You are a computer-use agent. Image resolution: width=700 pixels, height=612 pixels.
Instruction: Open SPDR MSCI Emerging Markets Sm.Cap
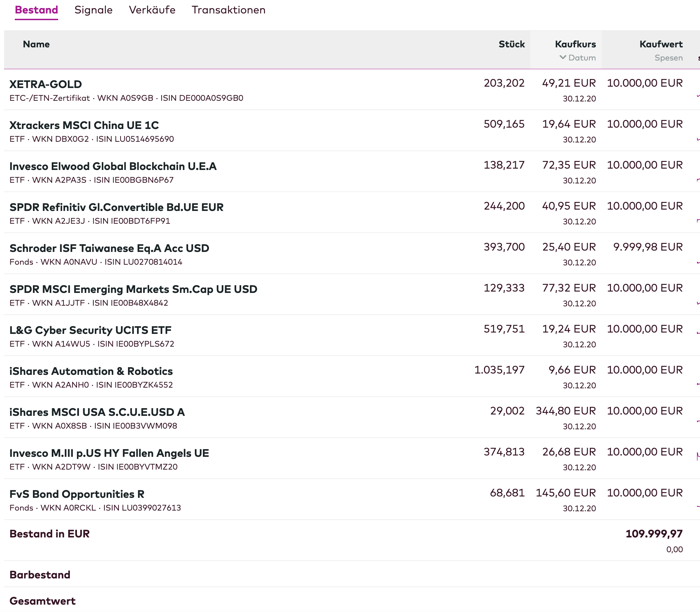tap(133, 289)
